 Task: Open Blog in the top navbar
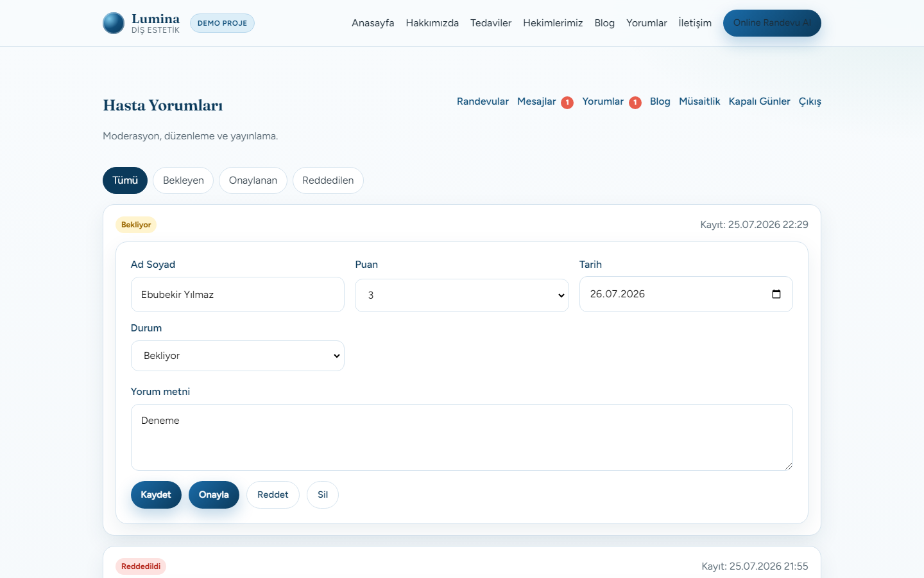[x=604, y=23]
